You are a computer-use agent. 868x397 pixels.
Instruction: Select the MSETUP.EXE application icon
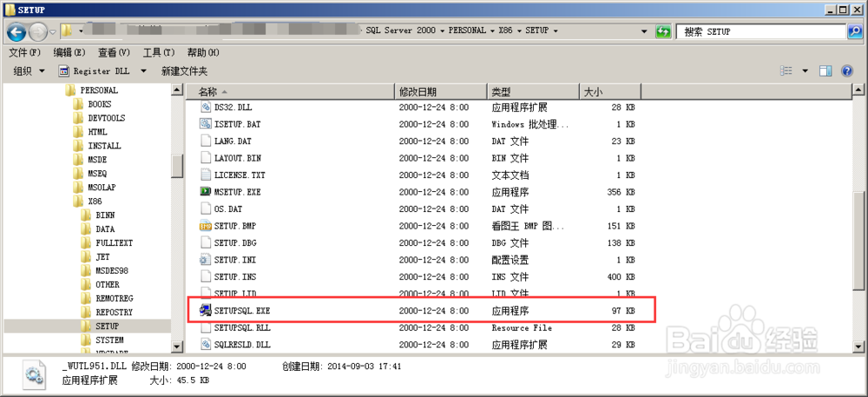point(206,192)
